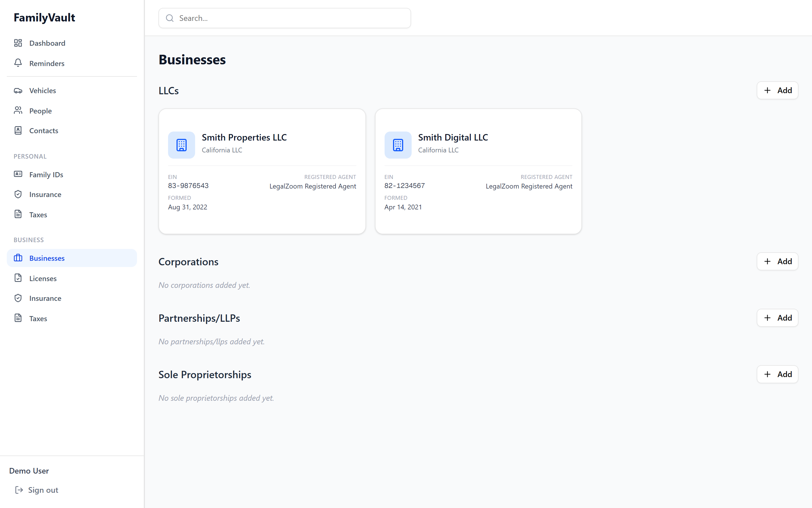Open the Smith Properties LLC card
Viewport: 812px width, 508px height.
coord(262,171)
